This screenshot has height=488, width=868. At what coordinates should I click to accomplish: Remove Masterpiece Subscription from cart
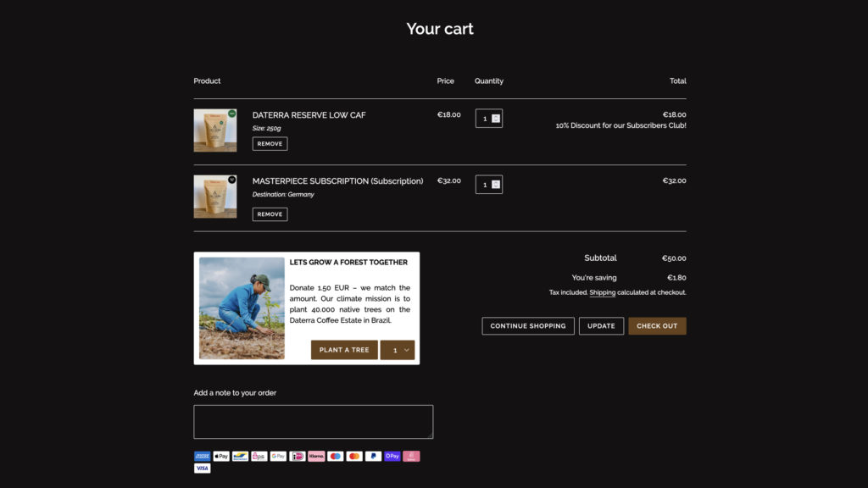pyautogui.click(x=270, y=214)
